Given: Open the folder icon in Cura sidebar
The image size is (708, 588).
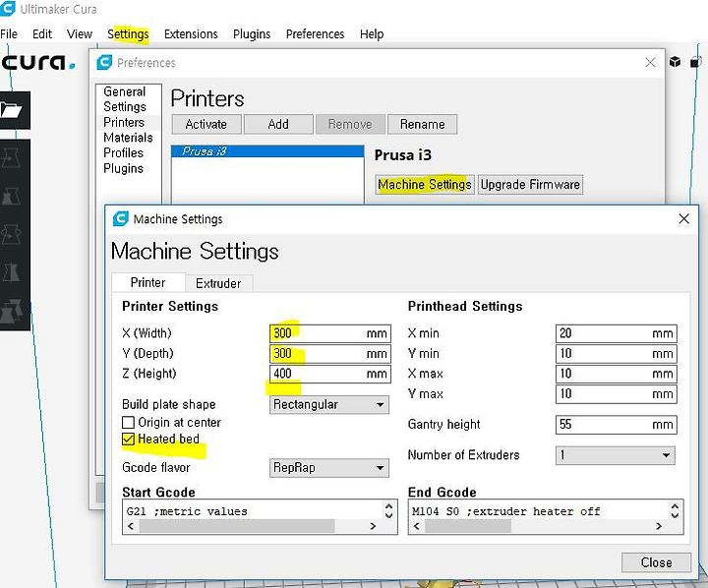Looking at the screenshot, I should tap(12, 110).
